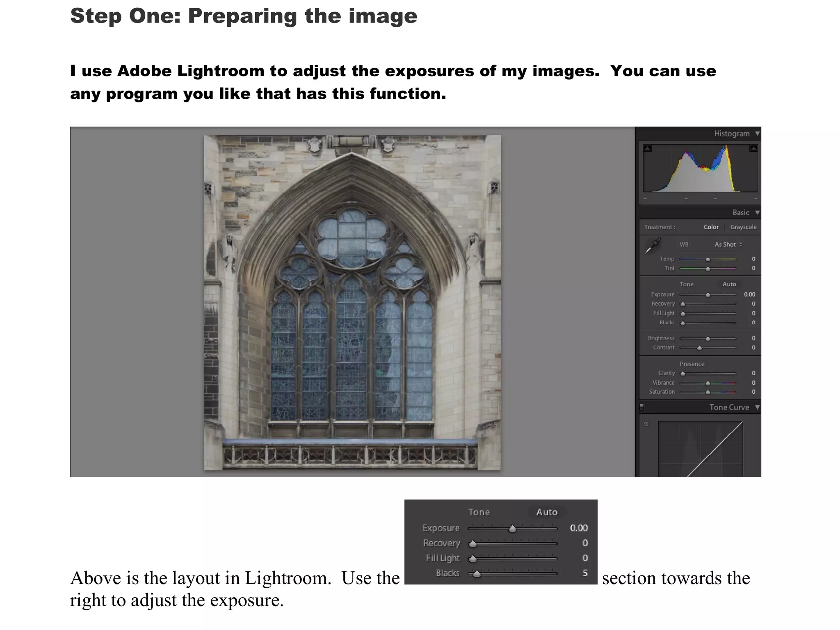The width and height of the screenshot is (840, 630).
Task: Click the Saturation value field
Action: (753, 392)
